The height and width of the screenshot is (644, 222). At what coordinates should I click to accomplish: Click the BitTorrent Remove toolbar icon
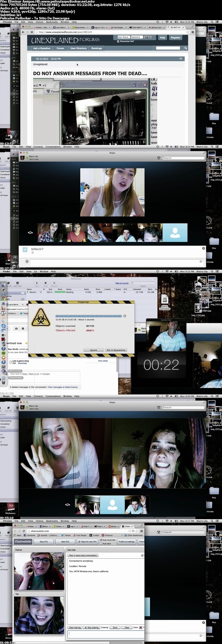(x=54, y=283)
